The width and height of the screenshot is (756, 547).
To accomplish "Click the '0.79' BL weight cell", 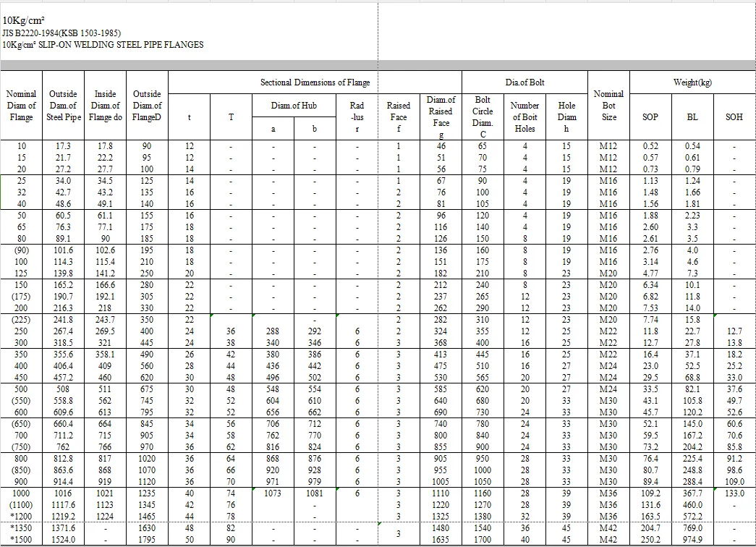I will (692, 169).
